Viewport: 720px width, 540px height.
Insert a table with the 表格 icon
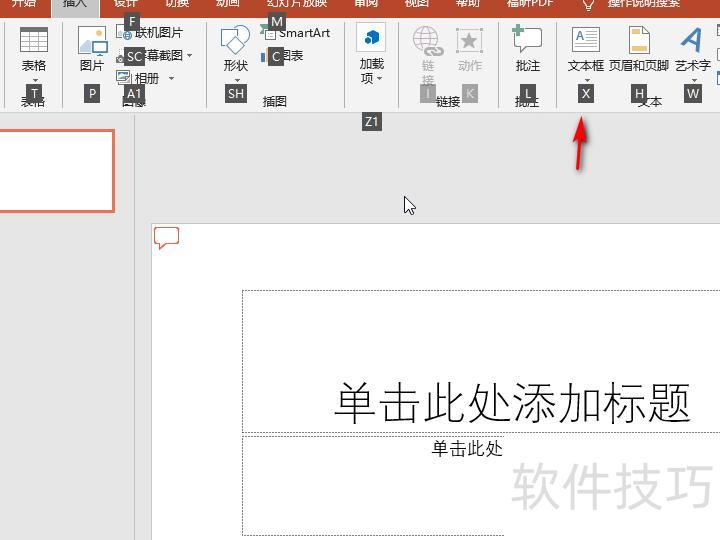click(34, 39)
